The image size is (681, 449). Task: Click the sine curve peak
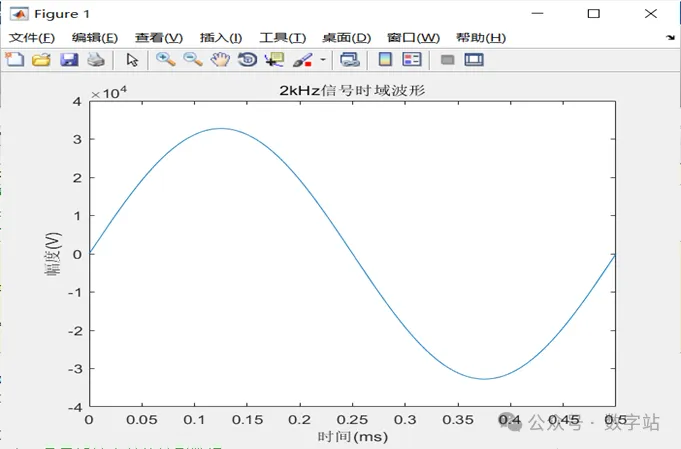(221, 128)
